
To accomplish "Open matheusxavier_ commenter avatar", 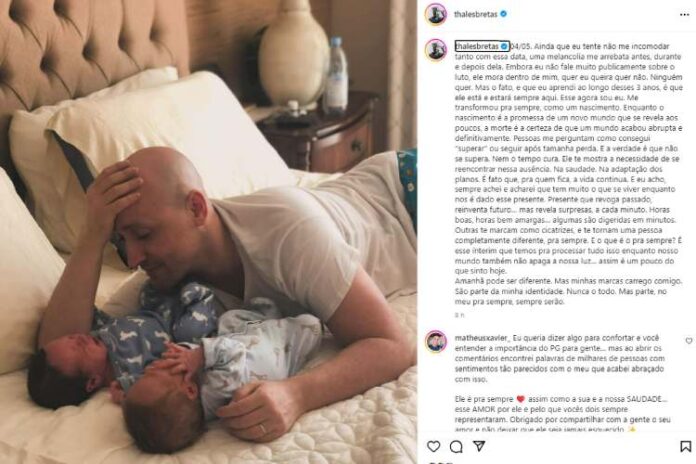I will click(x=435, y=341).
